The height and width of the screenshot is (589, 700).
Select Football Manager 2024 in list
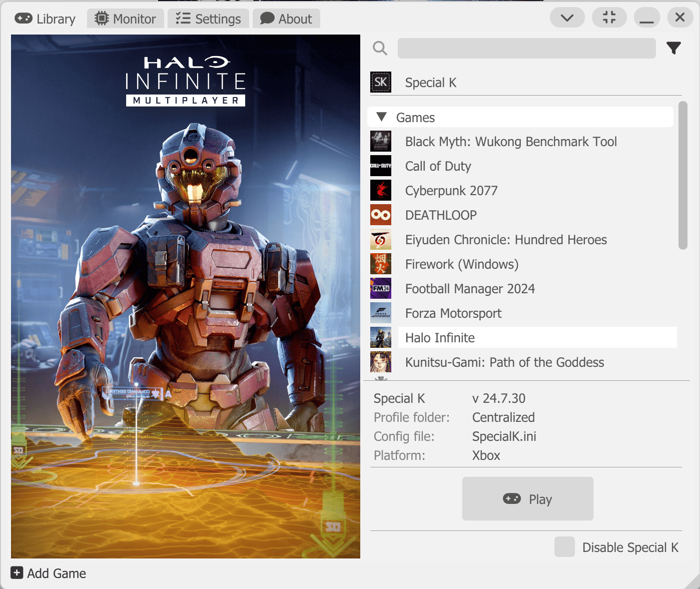[470, 289]
